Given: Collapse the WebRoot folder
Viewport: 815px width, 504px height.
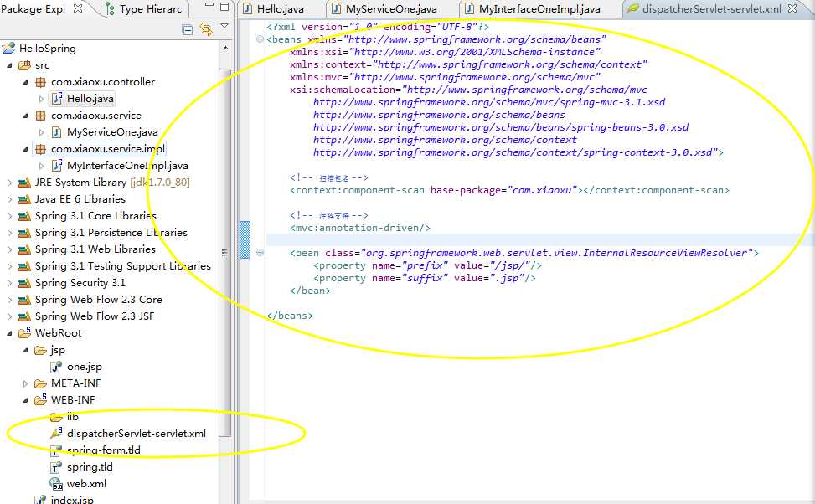Looking at the screenshot, I should [9, 333].
